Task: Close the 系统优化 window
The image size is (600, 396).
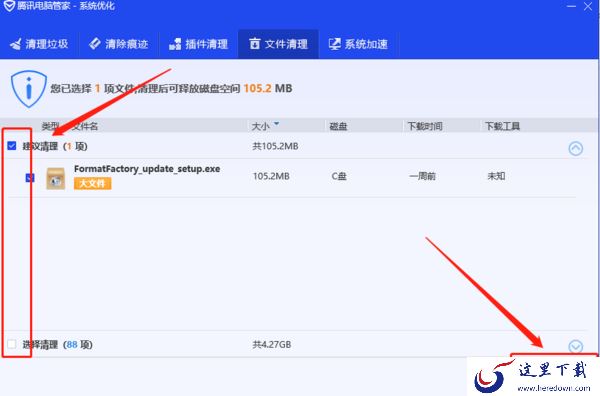Action: (x=588, y=6)
